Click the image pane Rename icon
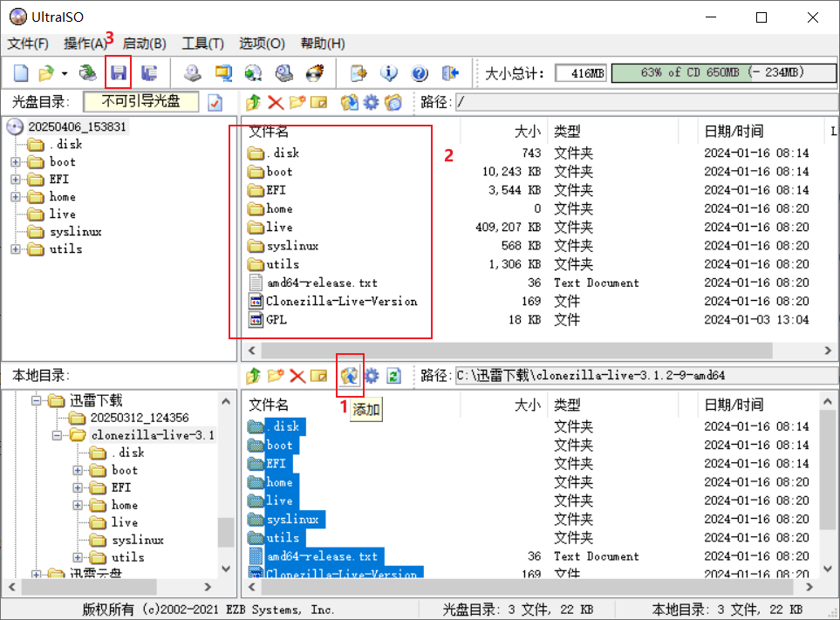This screenshot has height=620, width=840. 318,102
